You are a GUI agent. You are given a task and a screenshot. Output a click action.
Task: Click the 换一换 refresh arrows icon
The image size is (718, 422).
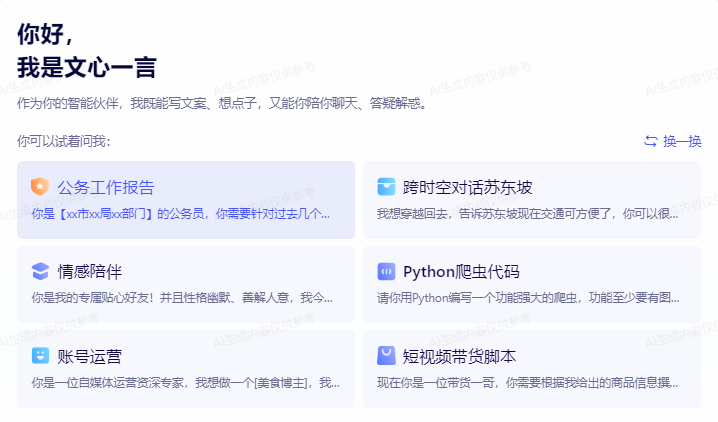coord(651,141)
